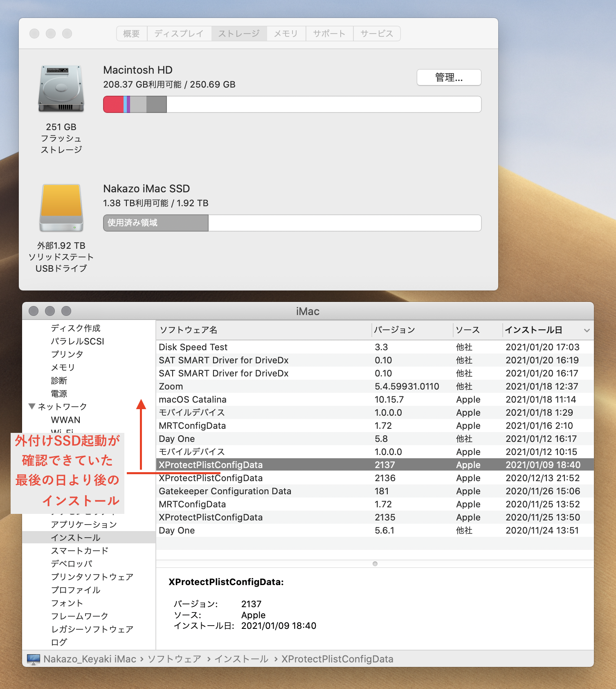Click the computer icon beside Nakazo_Keyaki iMac
This screenshot has width=616, height=689.
34,659
